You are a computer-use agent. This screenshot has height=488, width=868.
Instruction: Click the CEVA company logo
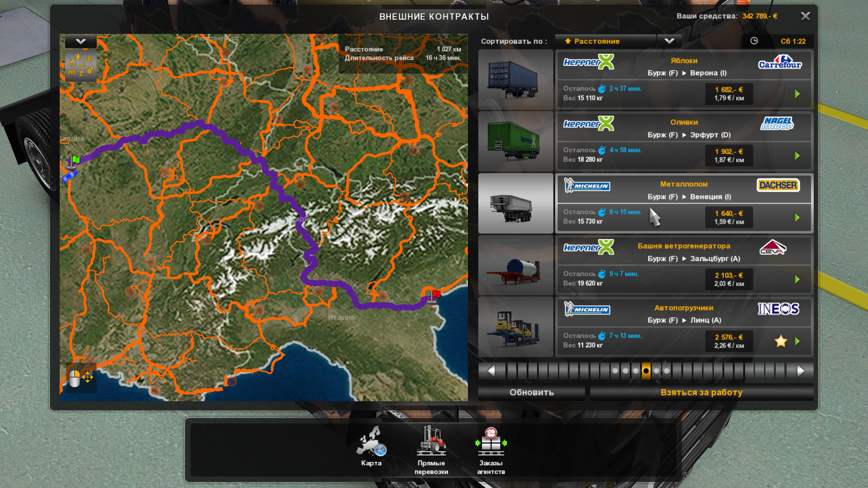(x=773, y=248)
